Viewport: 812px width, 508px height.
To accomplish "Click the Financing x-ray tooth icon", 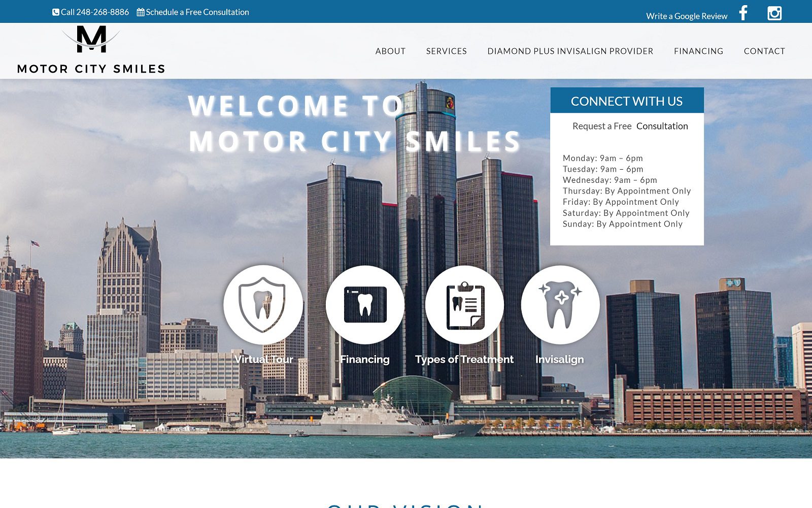I will coord(365,305).
